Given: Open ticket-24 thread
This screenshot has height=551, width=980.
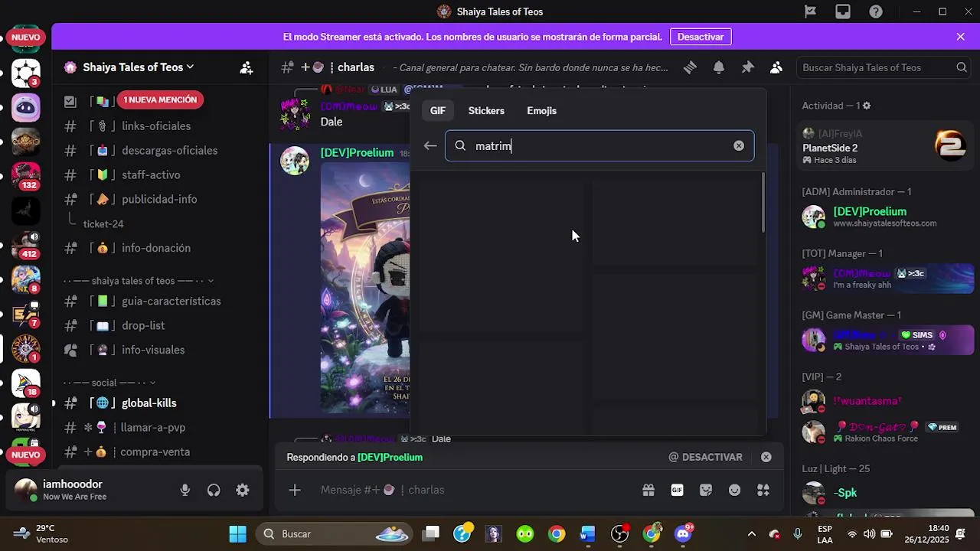Looking at the screenshot, I should (x=103, y=224).
